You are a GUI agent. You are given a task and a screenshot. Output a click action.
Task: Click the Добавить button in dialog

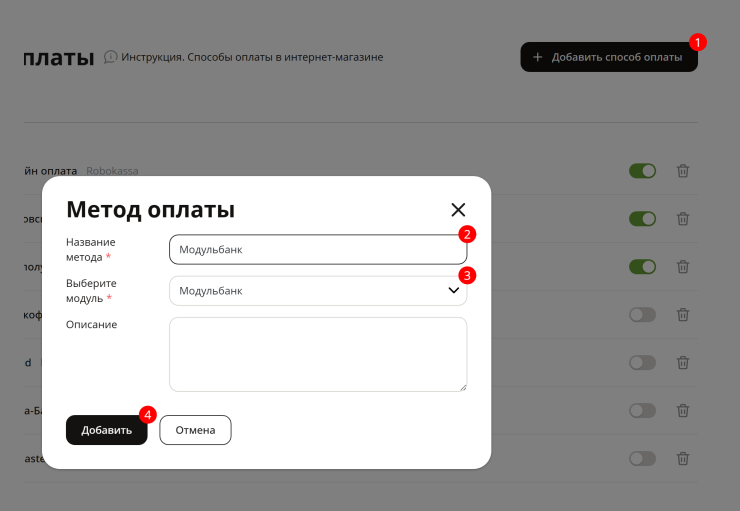coord(107,430)
